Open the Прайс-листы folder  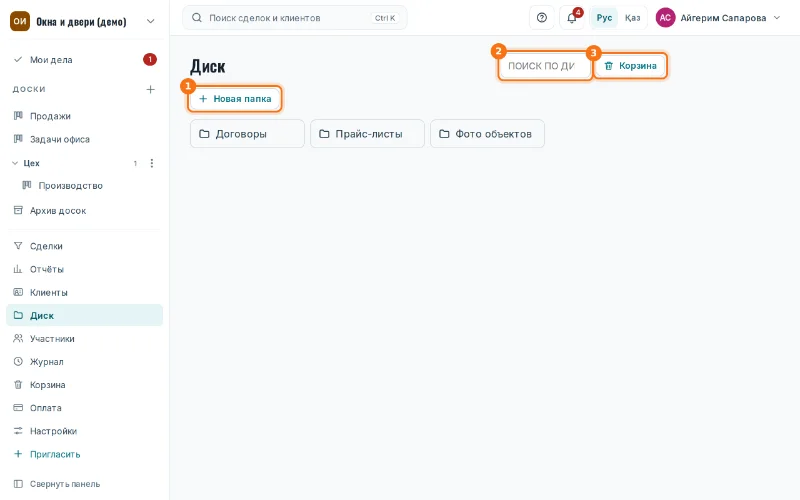pos(367,134)
